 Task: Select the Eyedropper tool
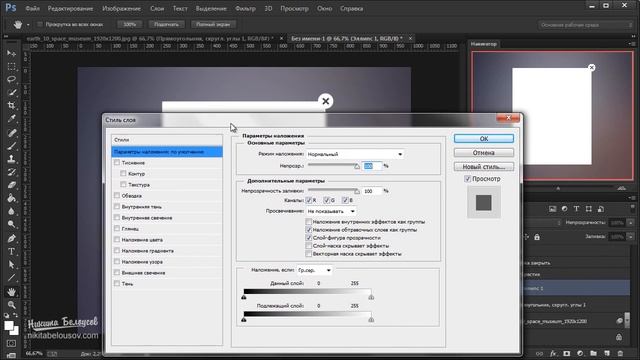coord(11,119)
